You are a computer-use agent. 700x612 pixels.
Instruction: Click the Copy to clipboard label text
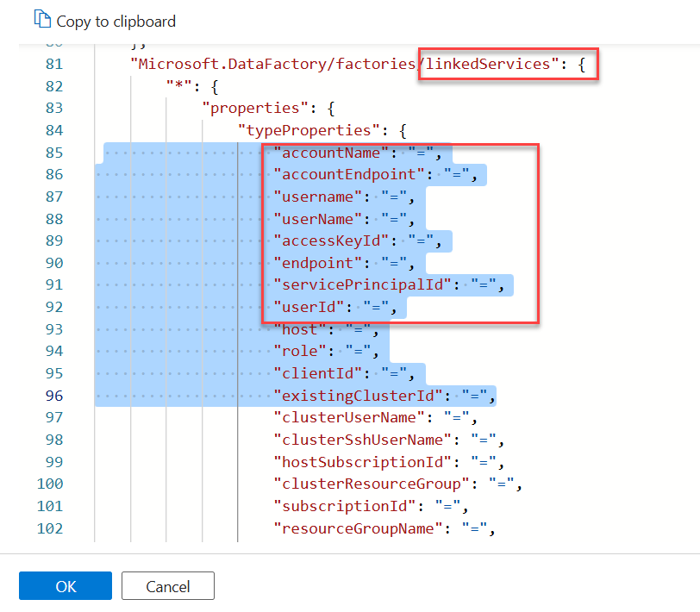tap(116, 21)
